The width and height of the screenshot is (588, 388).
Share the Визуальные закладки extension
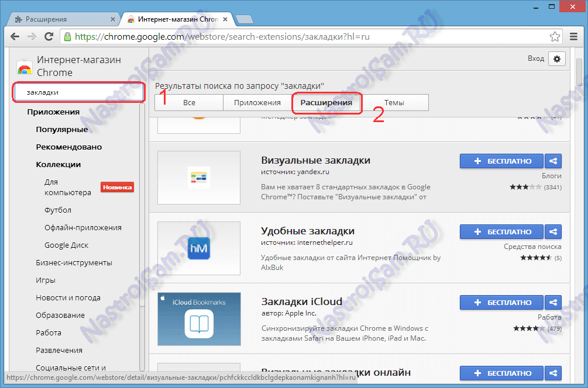click(553, 161)
